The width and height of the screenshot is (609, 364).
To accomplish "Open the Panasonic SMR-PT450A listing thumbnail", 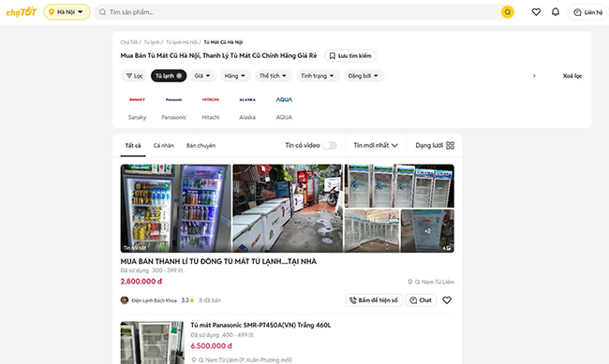I will pyautogui.click(x=152, y=342).
